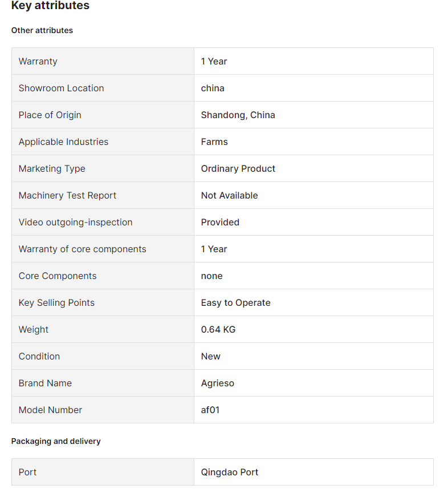Click the Agrieso brand name value
Viewport: 448px width, 493px height.
(x=217, y=383)
